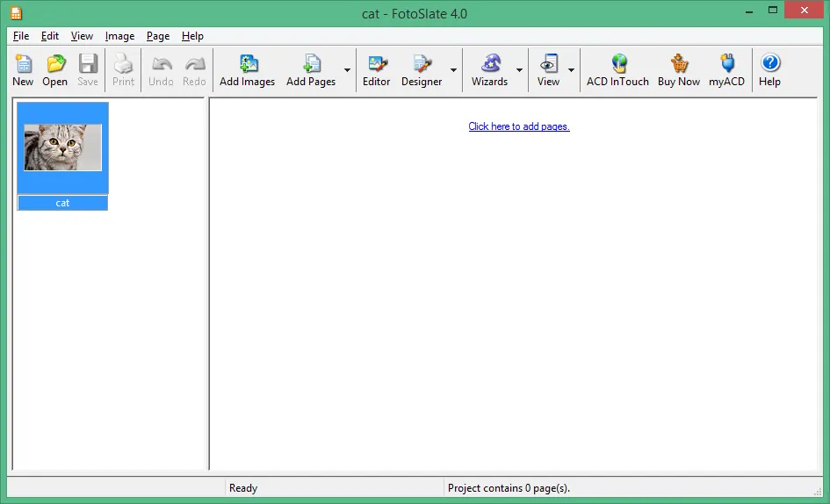
Task: Open the Image menu
Action: (119, 36)
